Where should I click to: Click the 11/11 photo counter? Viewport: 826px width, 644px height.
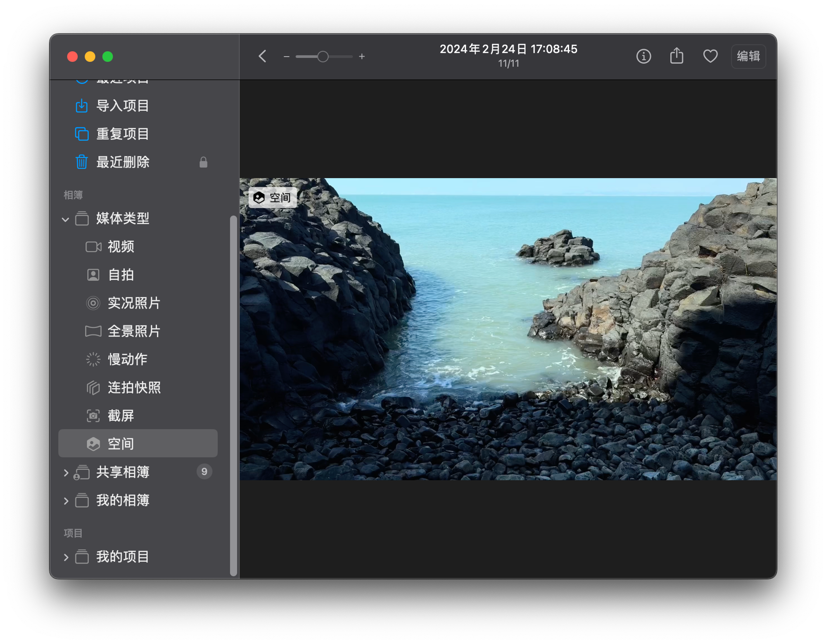[508, 64]
